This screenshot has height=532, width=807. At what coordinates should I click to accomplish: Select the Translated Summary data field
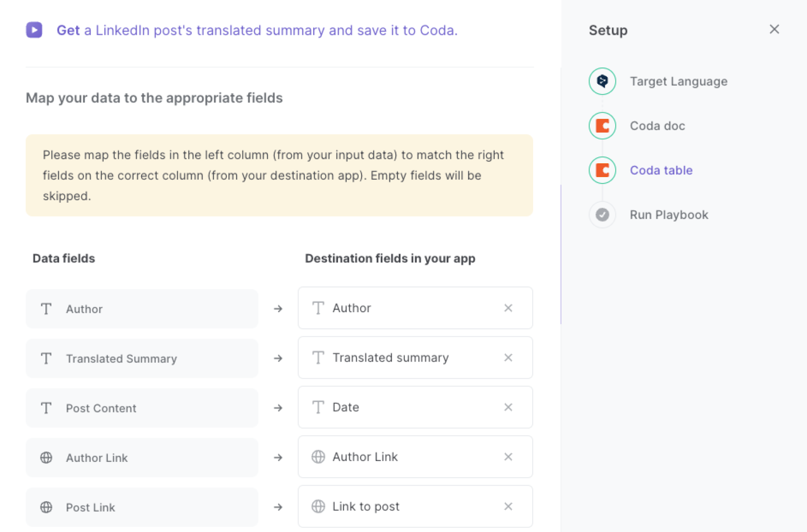click(x=142, y=359)
